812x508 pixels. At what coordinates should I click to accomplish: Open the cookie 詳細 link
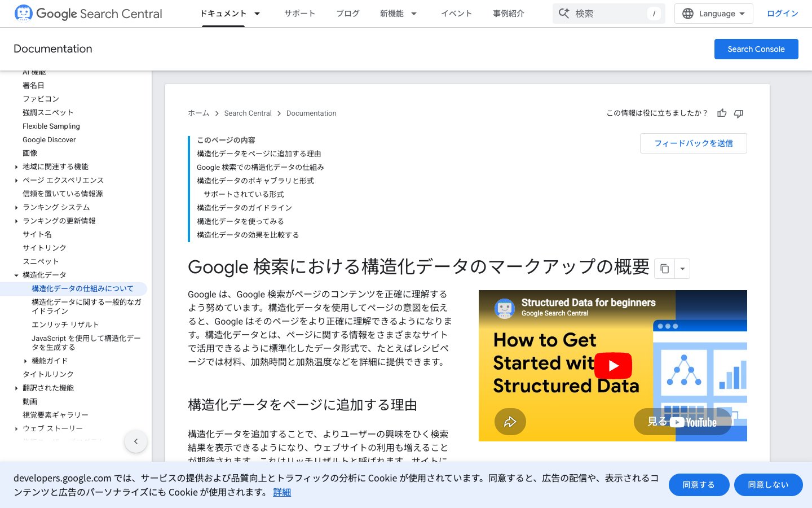pyautogui.click(x=282, y=492)
